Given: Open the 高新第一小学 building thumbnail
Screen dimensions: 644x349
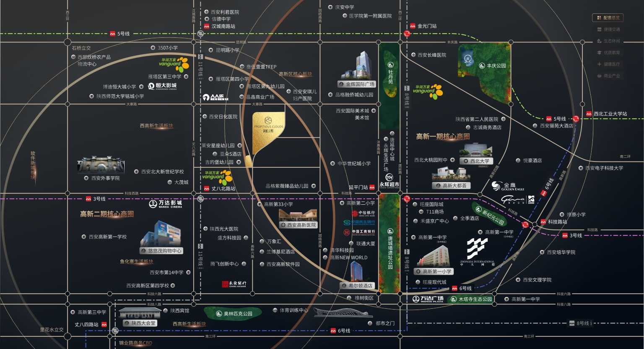Looking at the screenshot, I should [434, 257].
